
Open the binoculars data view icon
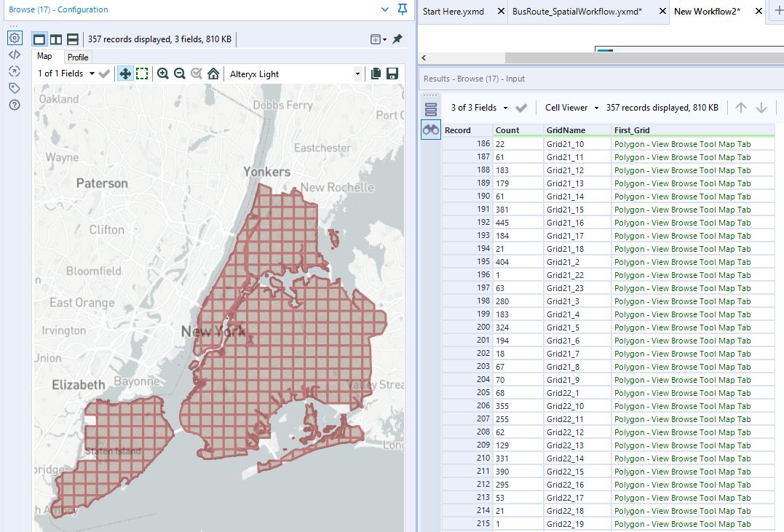click(x=430, y=130)
